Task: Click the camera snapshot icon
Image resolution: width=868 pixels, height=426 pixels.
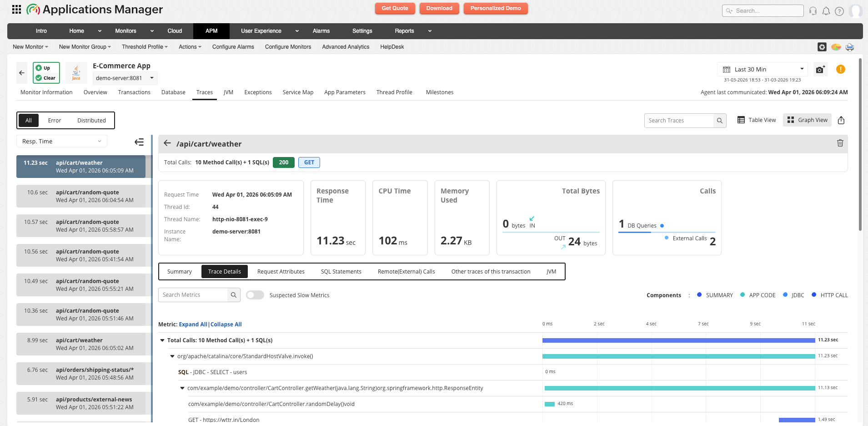Action: [820, 70]
